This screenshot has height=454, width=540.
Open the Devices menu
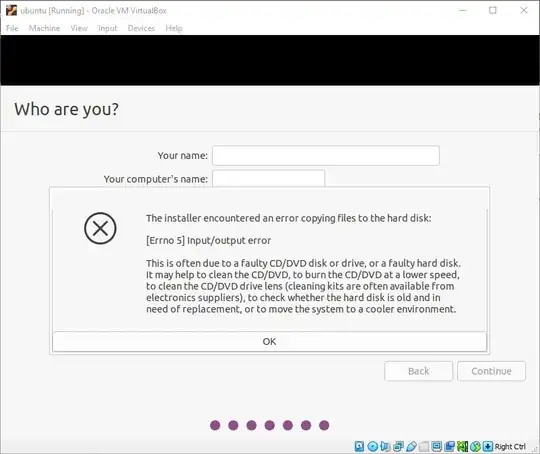click(x=141, y=28)
